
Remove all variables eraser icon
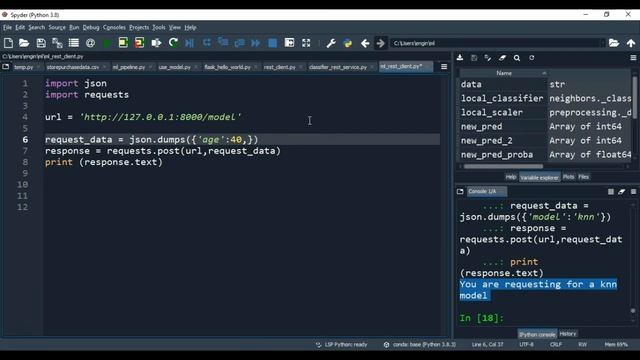pyautogui.click(x=502, y=58)
